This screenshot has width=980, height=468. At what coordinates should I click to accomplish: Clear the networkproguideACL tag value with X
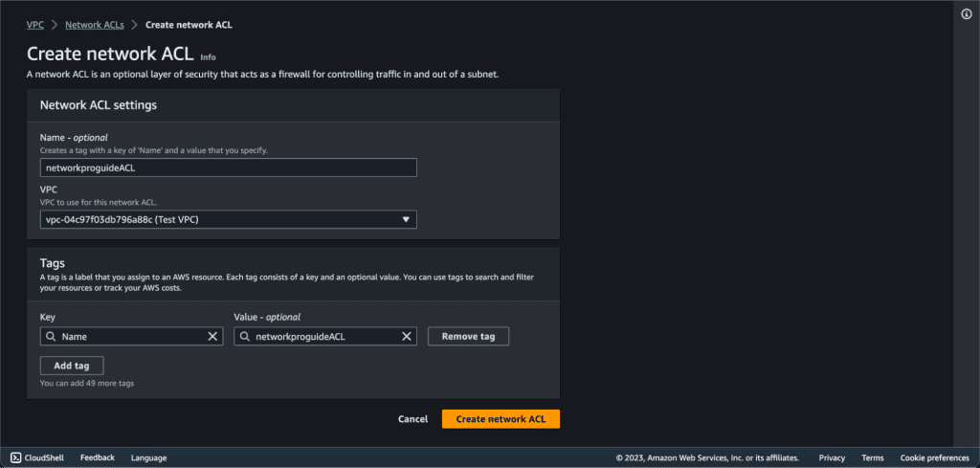[x=406, y=336]
